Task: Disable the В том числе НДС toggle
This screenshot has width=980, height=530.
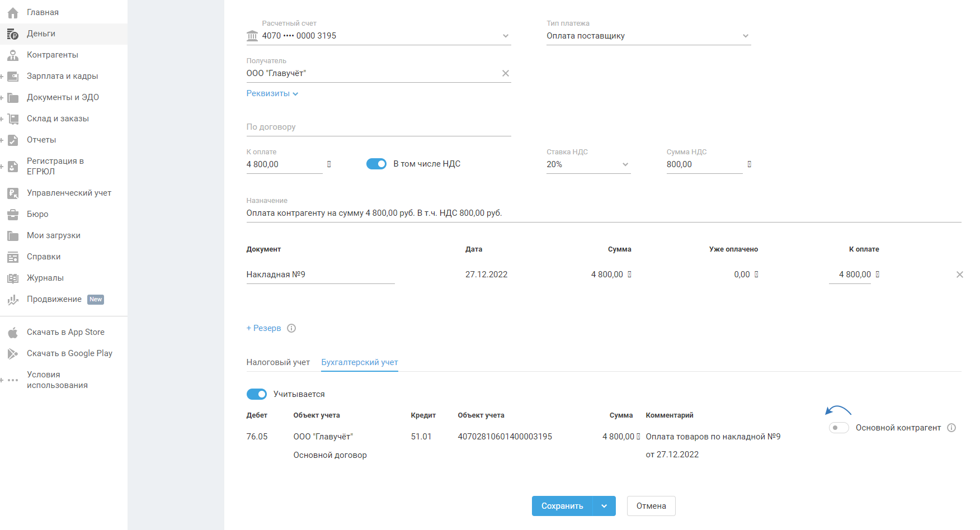Action: coord(376,164)
